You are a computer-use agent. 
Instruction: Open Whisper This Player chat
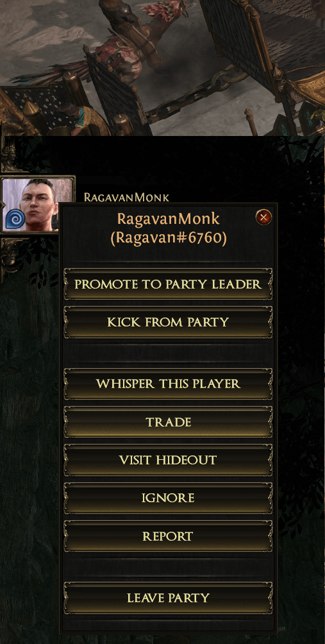tap(168, 384)
